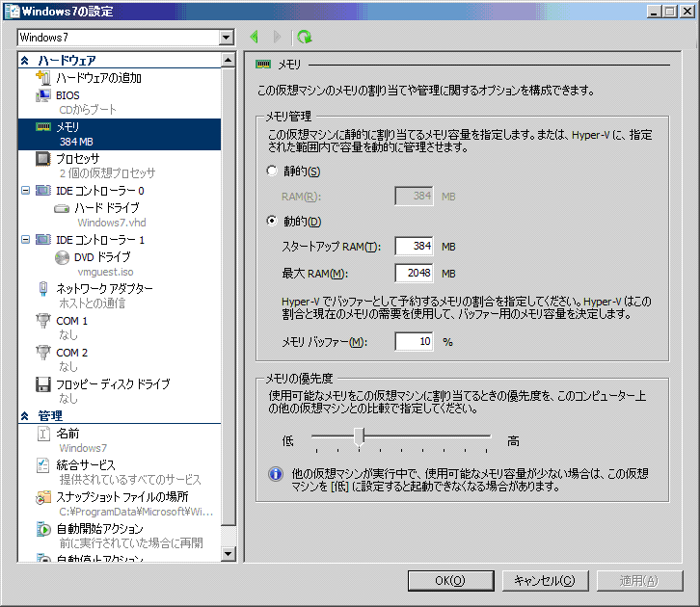Click the disabled RAM(R) static field
Image resolution: width=700 pixels, height=607 pixels.
pyautogui.click(x=414, y=196)
